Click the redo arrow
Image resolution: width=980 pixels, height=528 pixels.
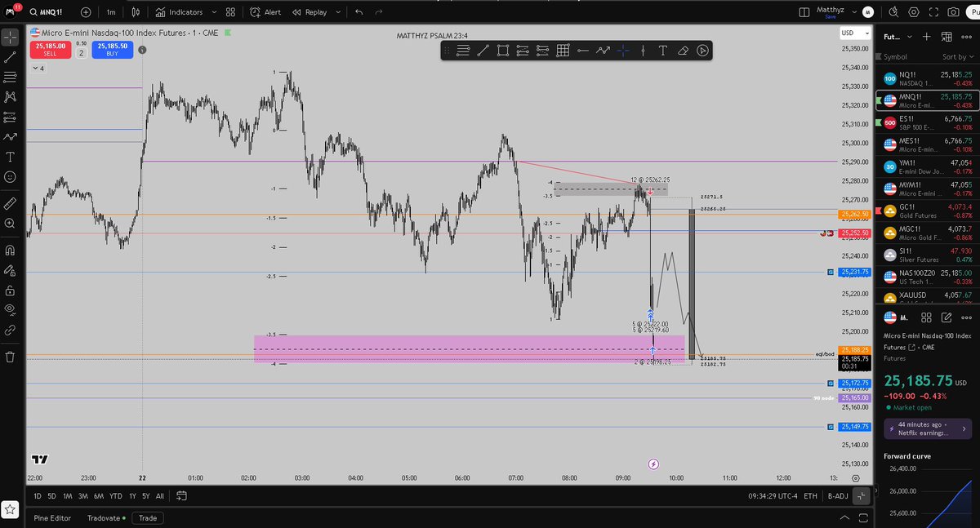(x=380, y=12)
